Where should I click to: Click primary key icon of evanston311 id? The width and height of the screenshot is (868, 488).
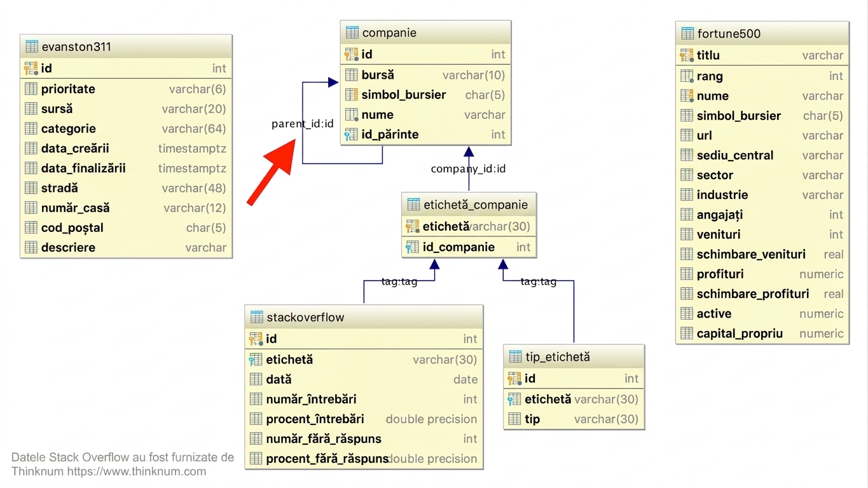31,68
